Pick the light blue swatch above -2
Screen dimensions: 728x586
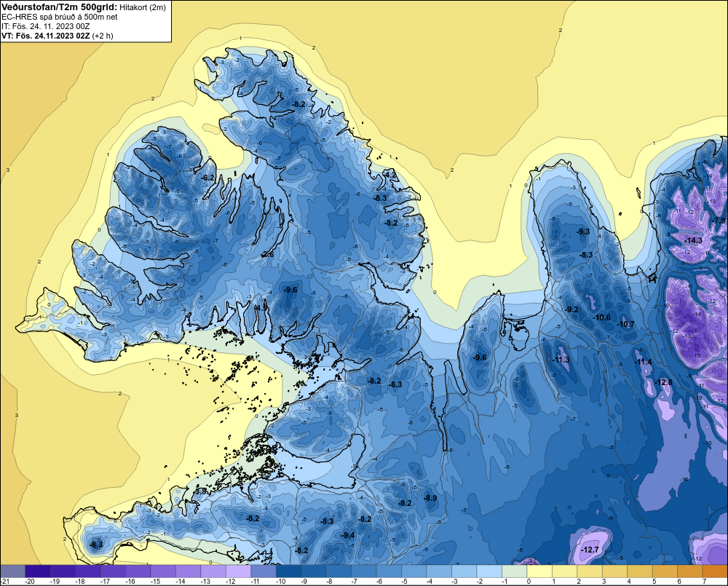(x=489, y=571)
